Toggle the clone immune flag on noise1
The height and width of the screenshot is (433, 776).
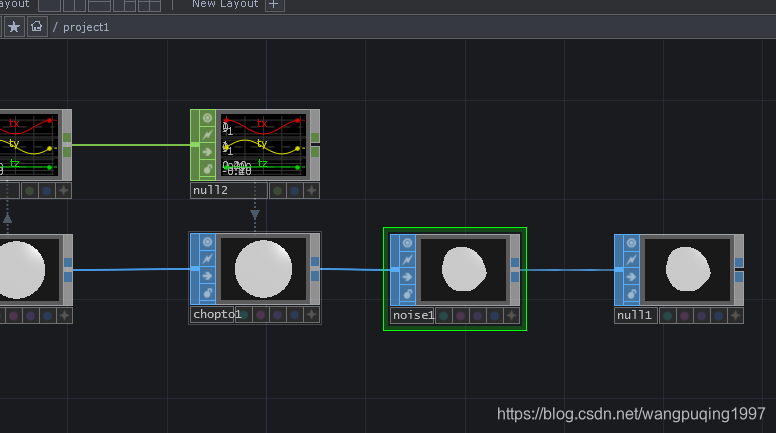407,259
